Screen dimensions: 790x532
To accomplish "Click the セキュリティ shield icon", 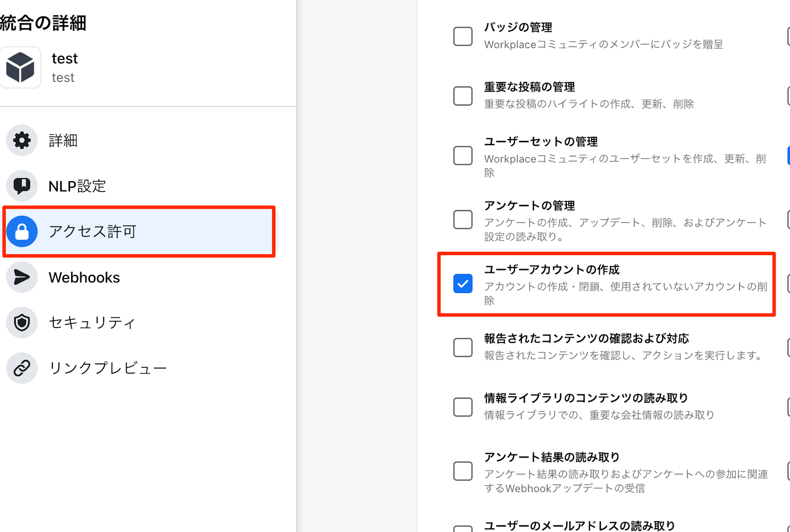I will point(22,323).
